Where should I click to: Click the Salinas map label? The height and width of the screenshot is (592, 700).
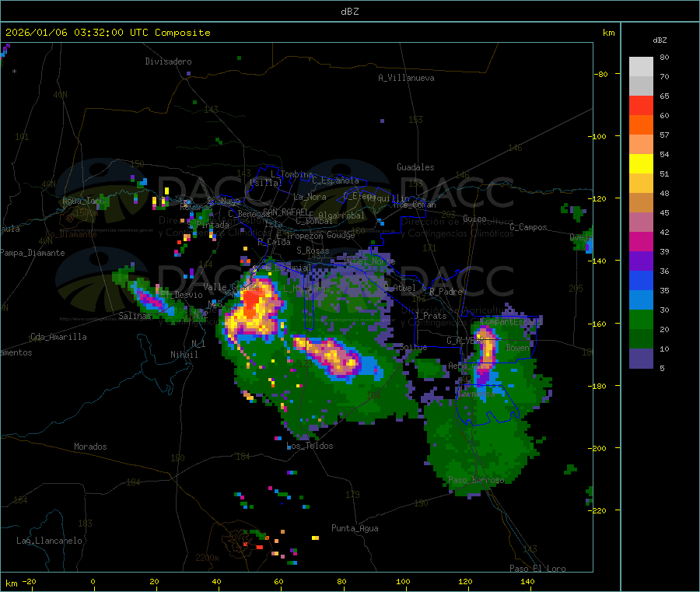135,316
